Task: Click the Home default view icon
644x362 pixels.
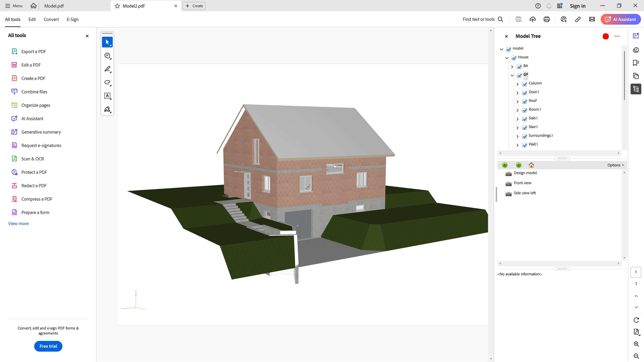Action: pos(531,165)
